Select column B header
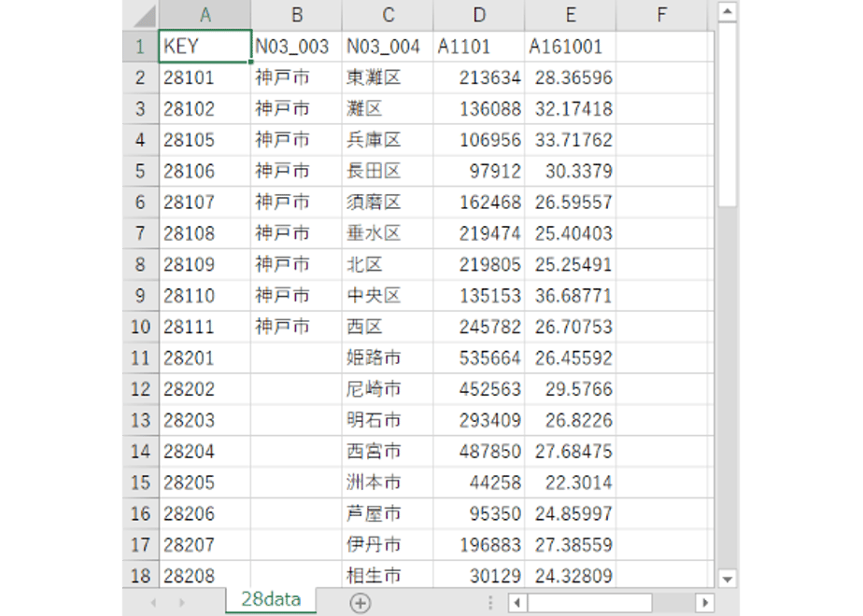863x616 pixels. (x=296, y=15)
